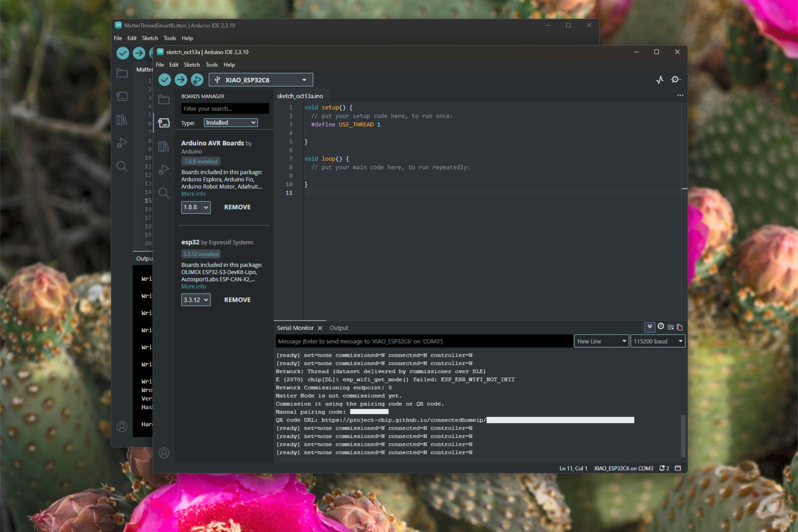Image resolution: width=798 pixels, height=532 pixels.
Task: Open notifications bell in status bar
Action: tap(664, 468)
